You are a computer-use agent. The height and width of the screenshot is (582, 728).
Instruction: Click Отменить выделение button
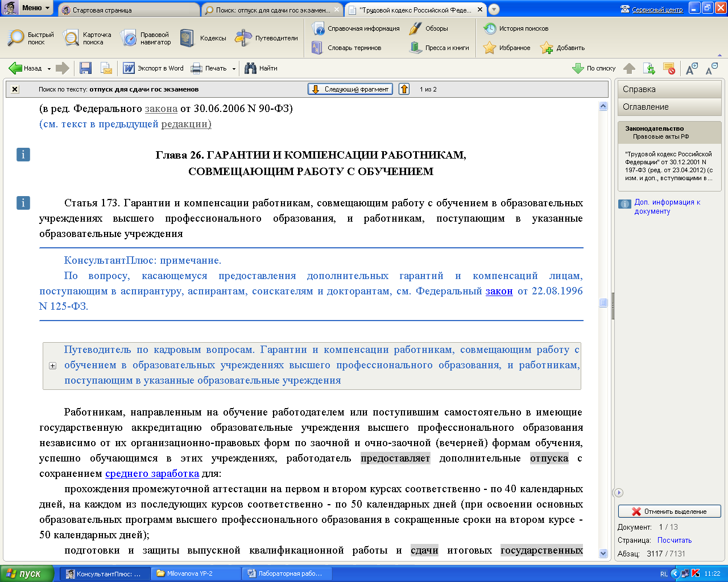click(x=669, y=512)
